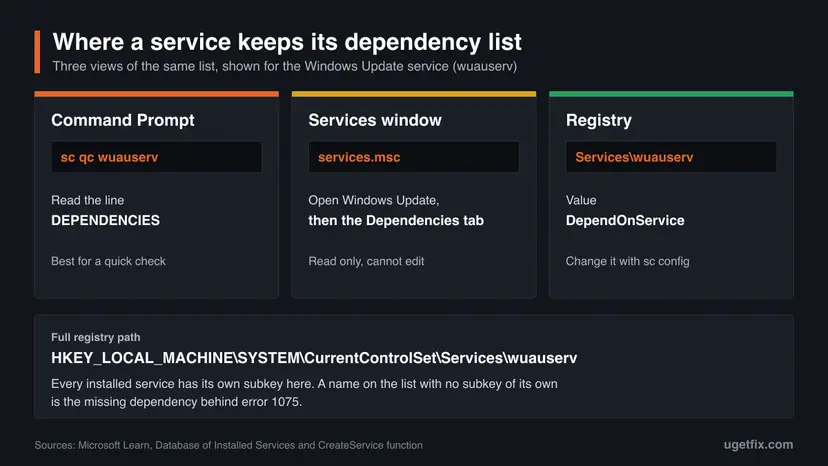Click the 'services.msc' command box

pyautogui.click(x=413, y=157)
